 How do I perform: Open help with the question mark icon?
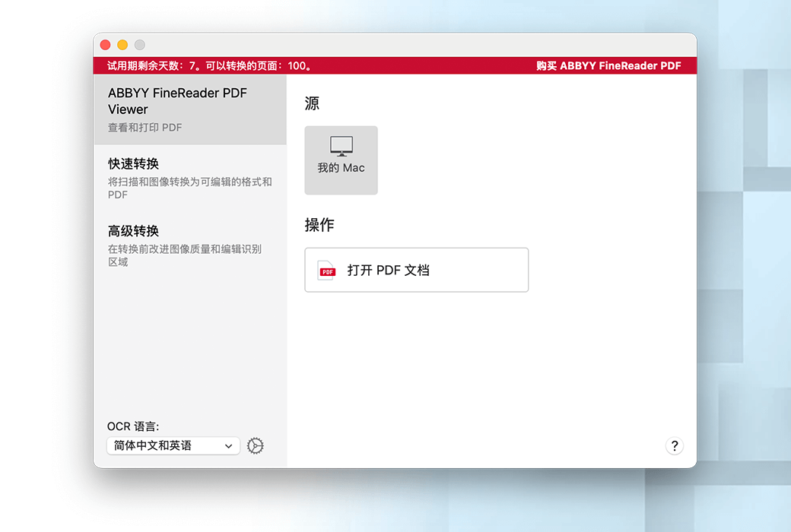click(674, 446)
